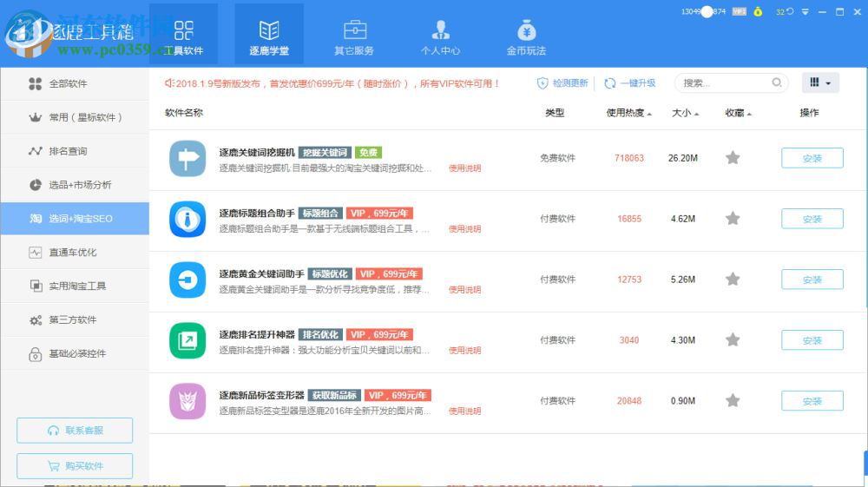Click the 类型 column header

click(x=555, y=113)
